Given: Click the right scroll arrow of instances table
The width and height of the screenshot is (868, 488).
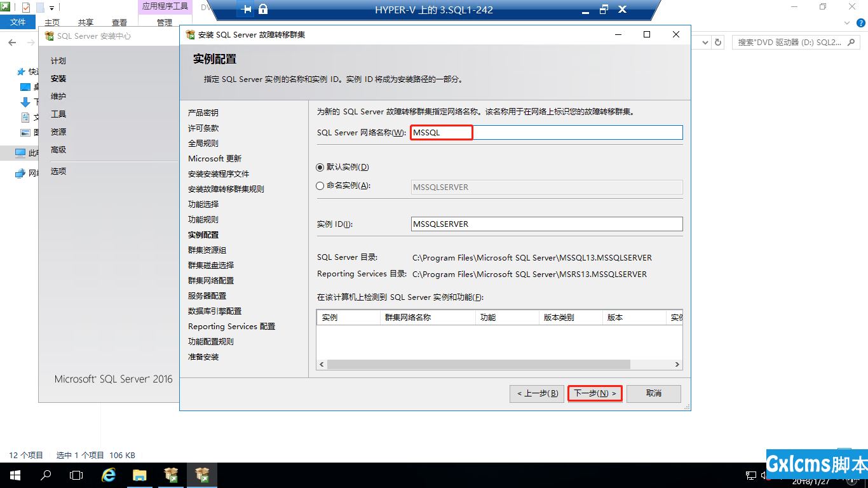Looking at the screenshot, I should (x=678, y=365).
